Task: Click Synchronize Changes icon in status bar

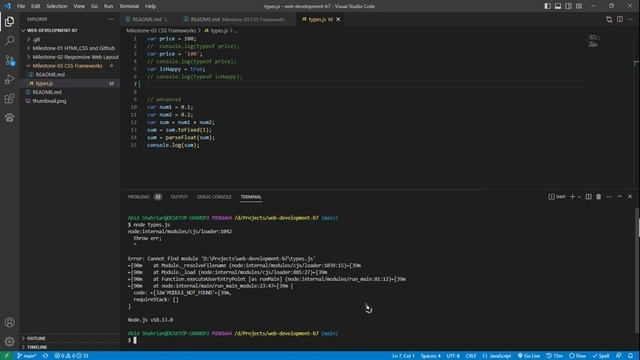Action: (x=45, y=356)
